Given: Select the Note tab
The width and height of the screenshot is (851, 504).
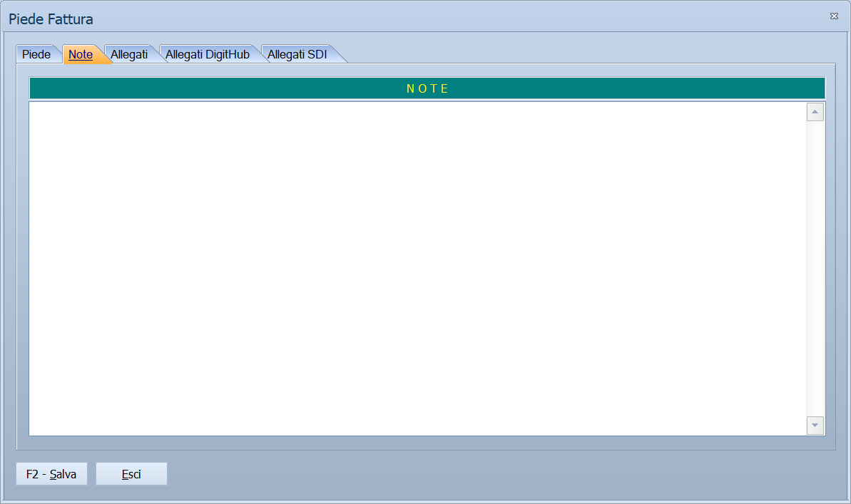Looking at the screenshot, I should (x=81, y=54).
